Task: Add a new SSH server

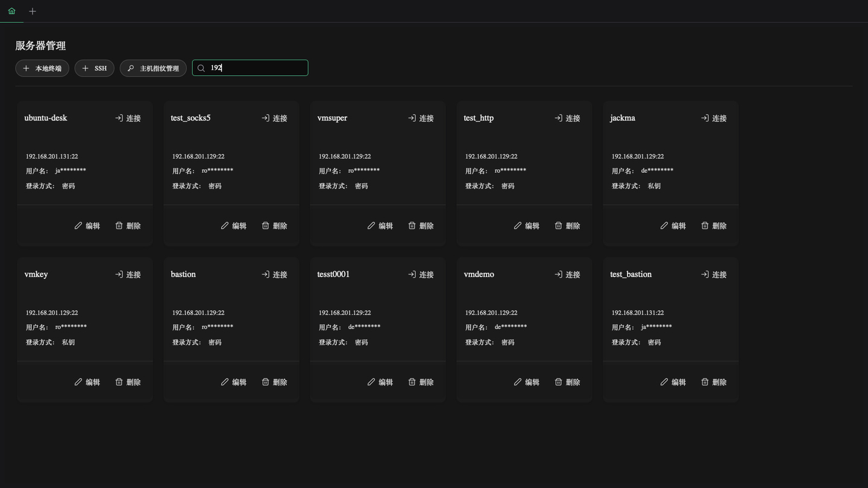Action: click(95, 68)
